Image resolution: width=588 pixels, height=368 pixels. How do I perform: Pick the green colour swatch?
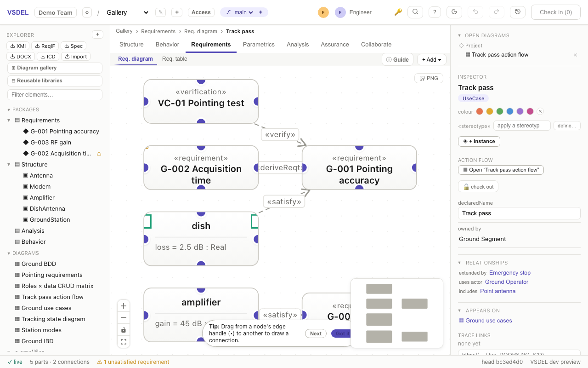click(x=500, y=111)
